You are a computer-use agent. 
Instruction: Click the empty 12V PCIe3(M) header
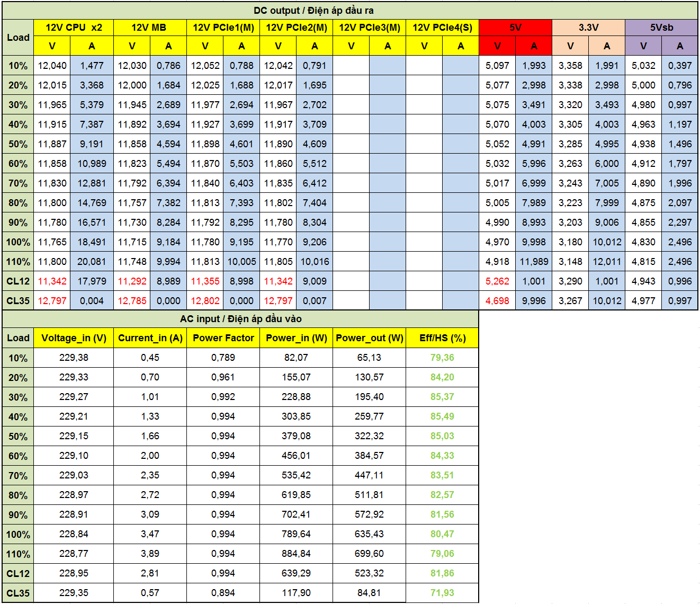click(x=370, y=28)
